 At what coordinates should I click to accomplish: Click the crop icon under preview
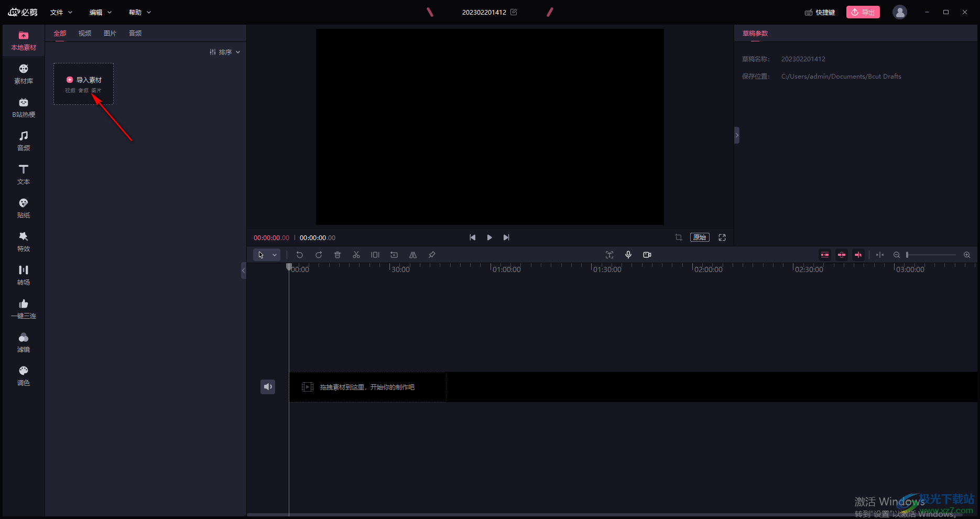click(x=679, y=237)
